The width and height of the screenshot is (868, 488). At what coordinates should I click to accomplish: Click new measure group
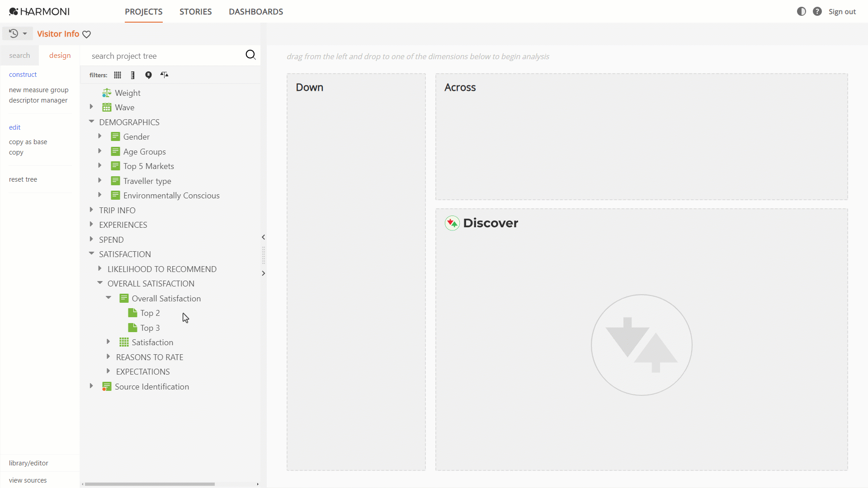pyautogui.click(x=39, y=90)
